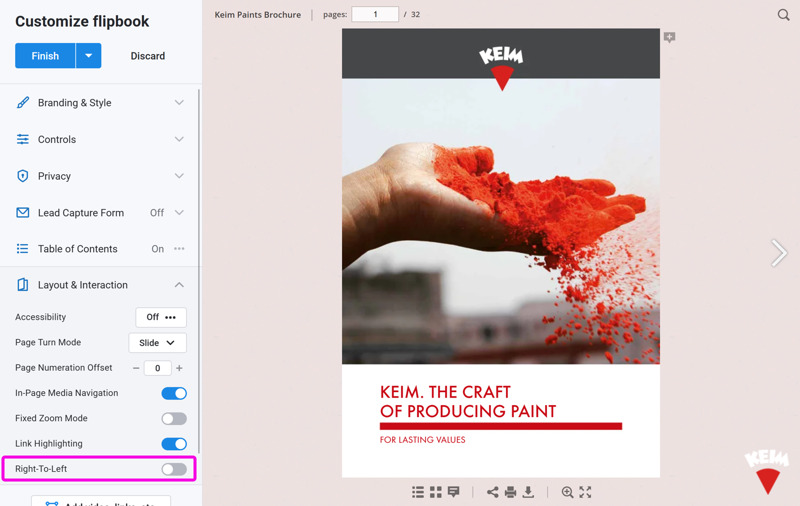Open the Table of Contents section
This screenshot has height=506, width=800.
[101, 249]
